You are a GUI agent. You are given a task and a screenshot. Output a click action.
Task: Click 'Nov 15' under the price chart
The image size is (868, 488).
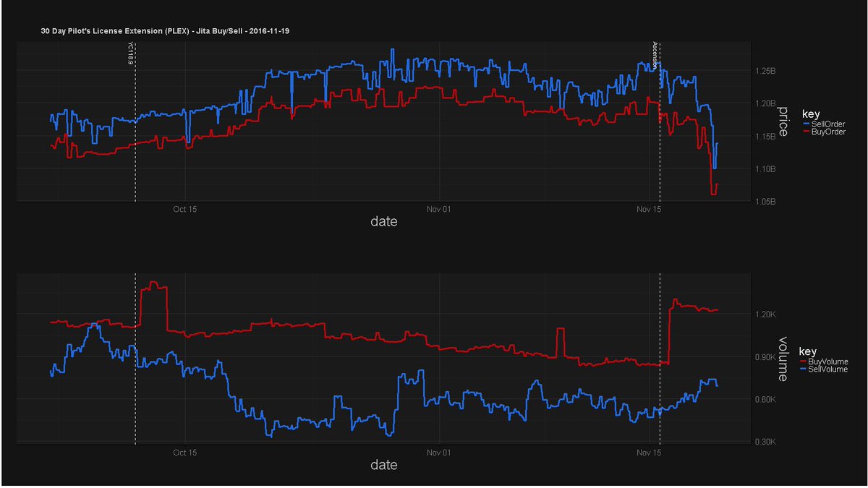point(649,210)
